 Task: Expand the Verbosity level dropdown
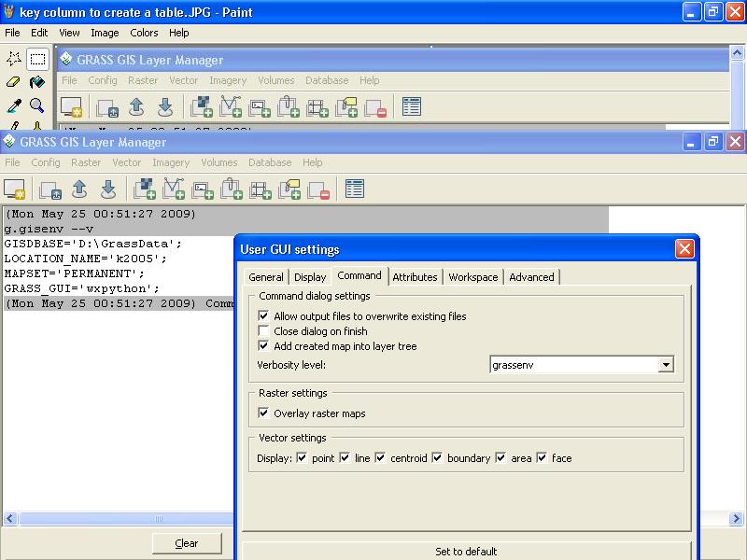pos(666,365)
